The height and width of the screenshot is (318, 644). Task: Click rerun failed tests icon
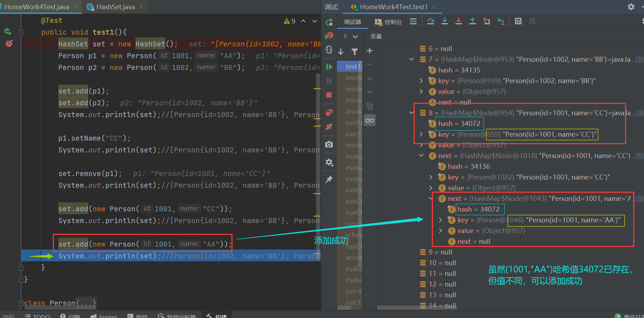(329, 36)
